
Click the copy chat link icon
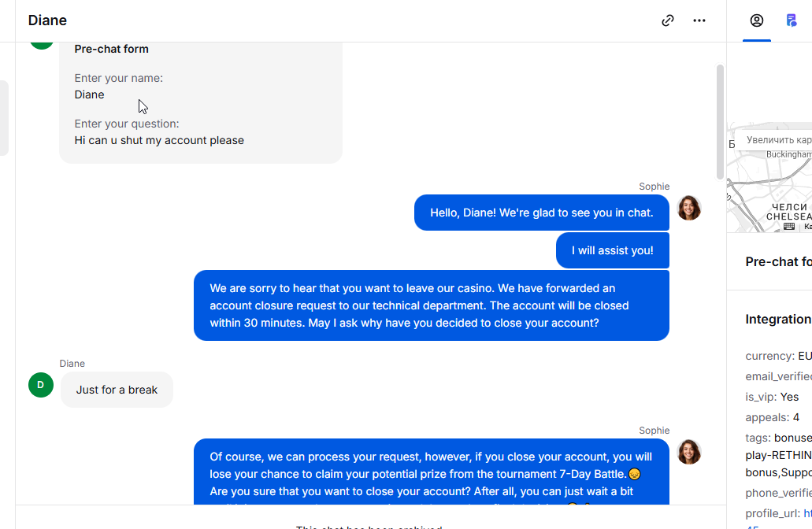[x=668, y=20]
